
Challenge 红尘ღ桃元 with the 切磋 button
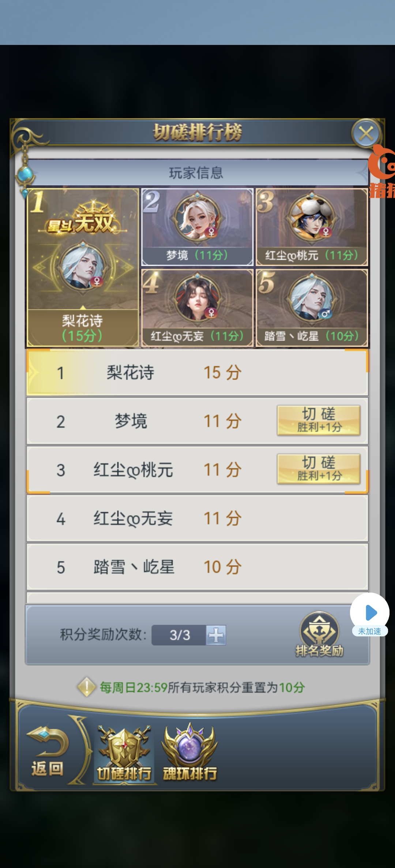click(319, 469)
